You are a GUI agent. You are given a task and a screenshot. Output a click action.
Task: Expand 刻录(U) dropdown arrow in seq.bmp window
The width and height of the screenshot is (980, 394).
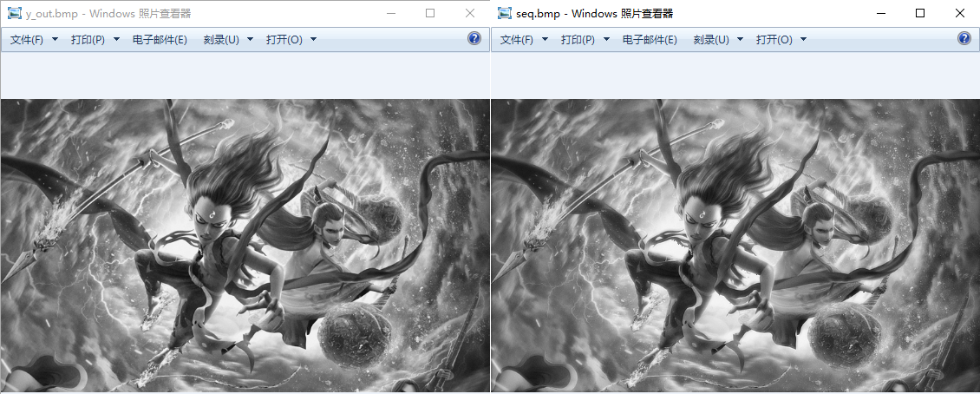coord(741,39)
